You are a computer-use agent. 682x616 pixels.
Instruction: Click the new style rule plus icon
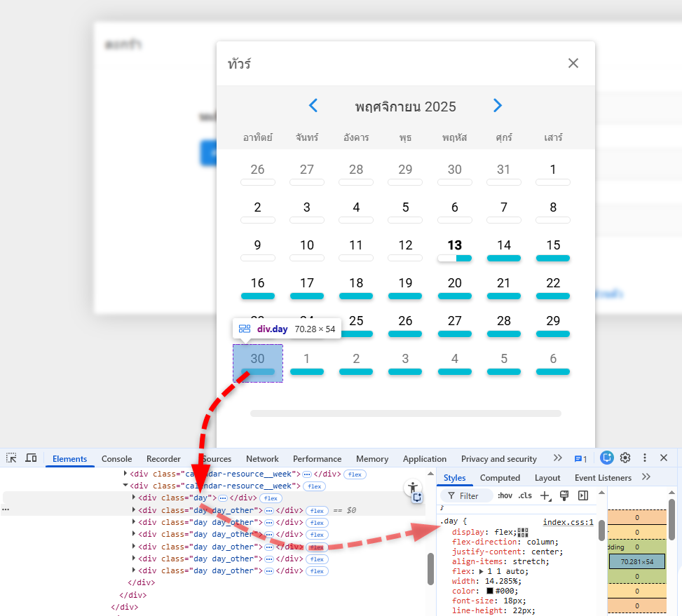tap(545, 495)
